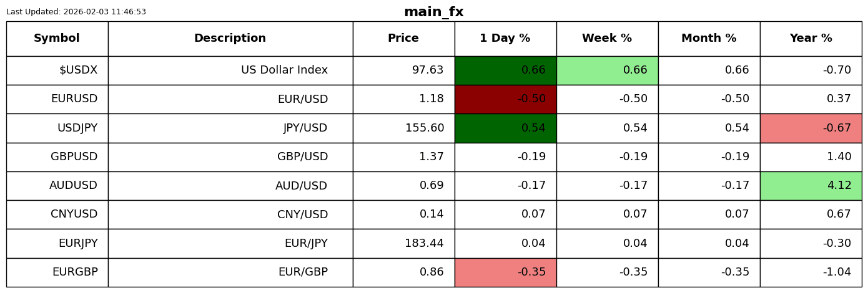Click the red USDJPY Year % cell
Screen dimensions: 868x293
[x=811, y=128]
